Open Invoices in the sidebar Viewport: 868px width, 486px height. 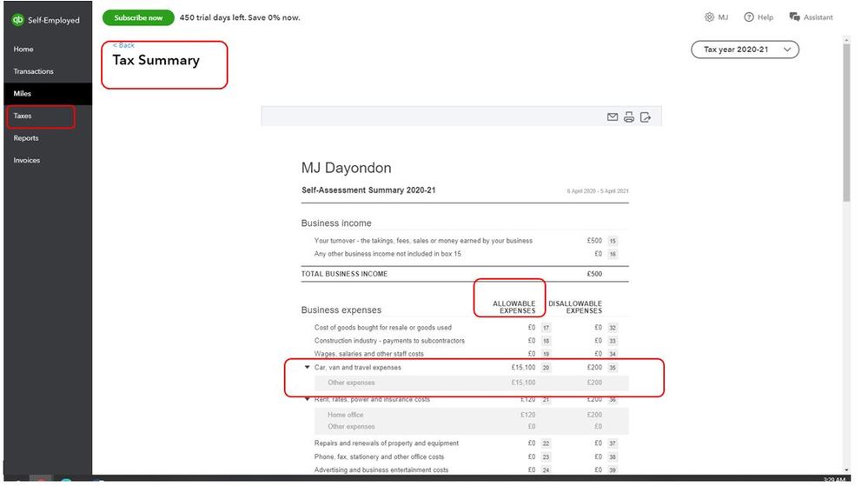coord(27,160)
